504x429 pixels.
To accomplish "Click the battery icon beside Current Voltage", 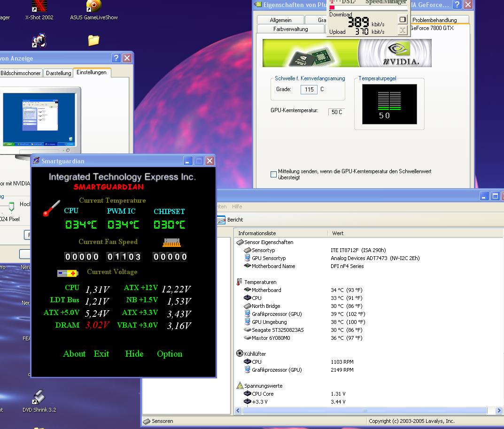I will point(68,273).
